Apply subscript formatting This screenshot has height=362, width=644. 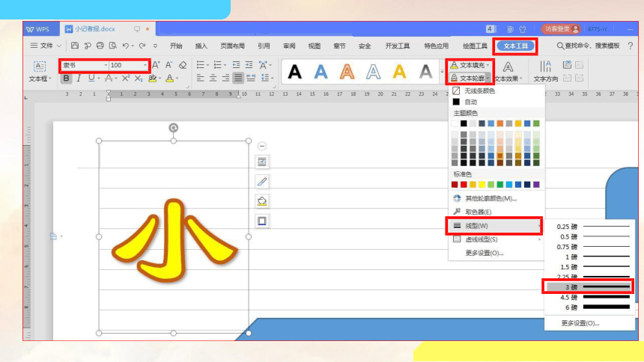click(x=139, y=78)
